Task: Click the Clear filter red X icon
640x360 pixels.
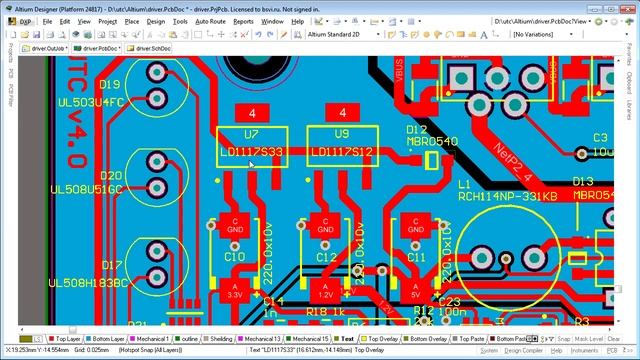Action: tap(244, 35)
